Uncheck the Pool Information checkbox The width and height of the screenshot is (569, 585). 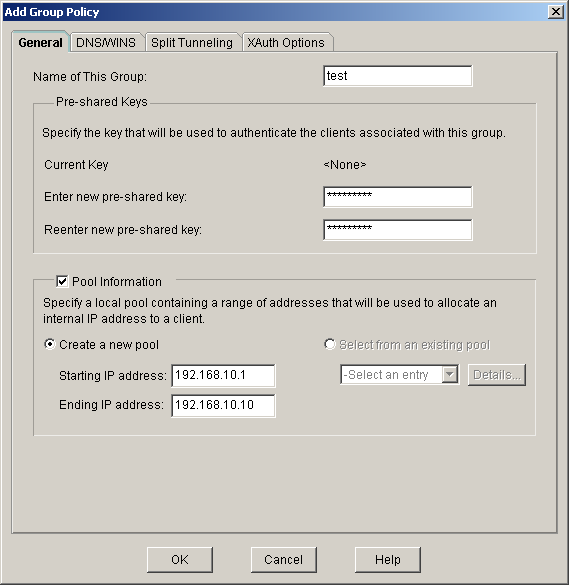pos(62,281)
